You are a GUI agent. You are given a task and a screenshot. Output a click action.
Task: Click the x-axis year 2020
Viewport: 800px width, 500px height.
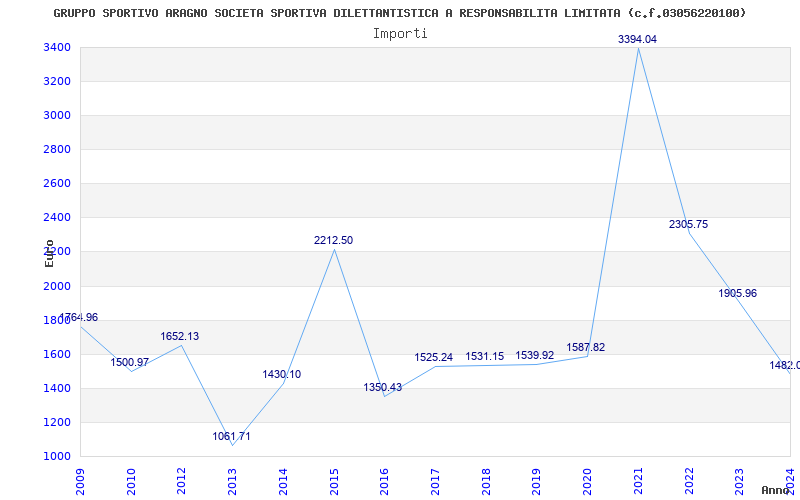587,481
